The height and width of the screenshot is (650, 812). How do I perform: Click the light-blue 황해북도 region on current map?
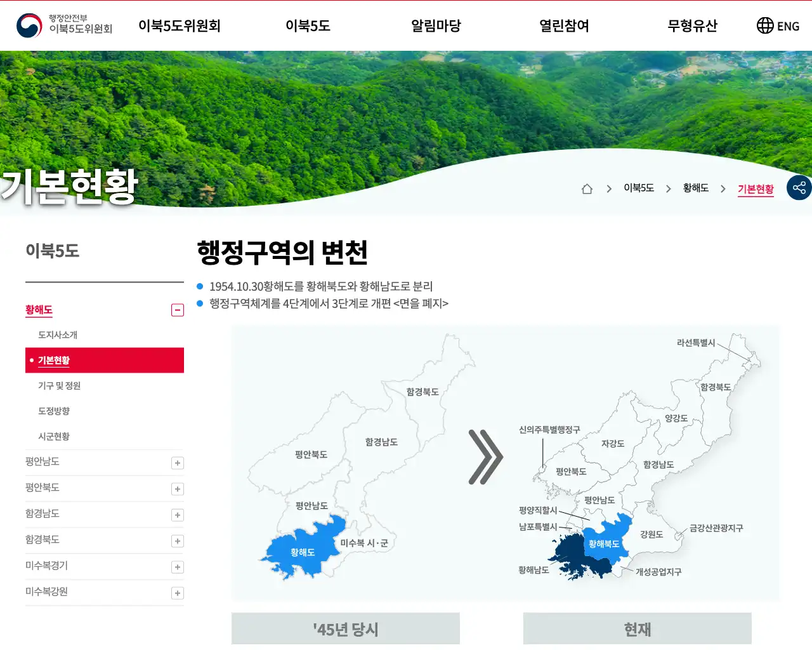[606, 538]
